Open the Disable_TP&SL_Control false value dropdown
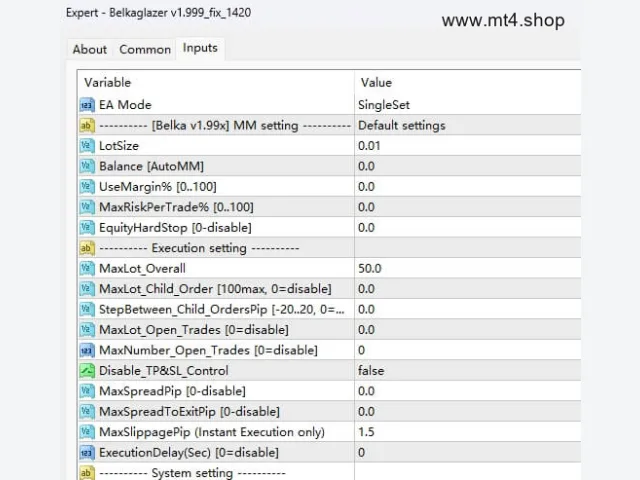The image size is (640, 480). pos(468,371)
